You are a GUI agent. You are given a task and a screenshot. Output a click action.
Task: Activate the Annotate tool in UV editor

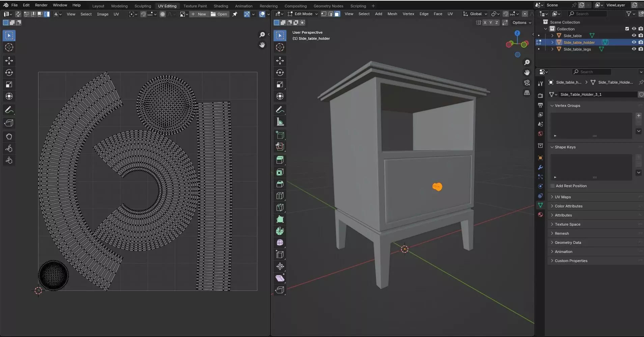point(9,110)
